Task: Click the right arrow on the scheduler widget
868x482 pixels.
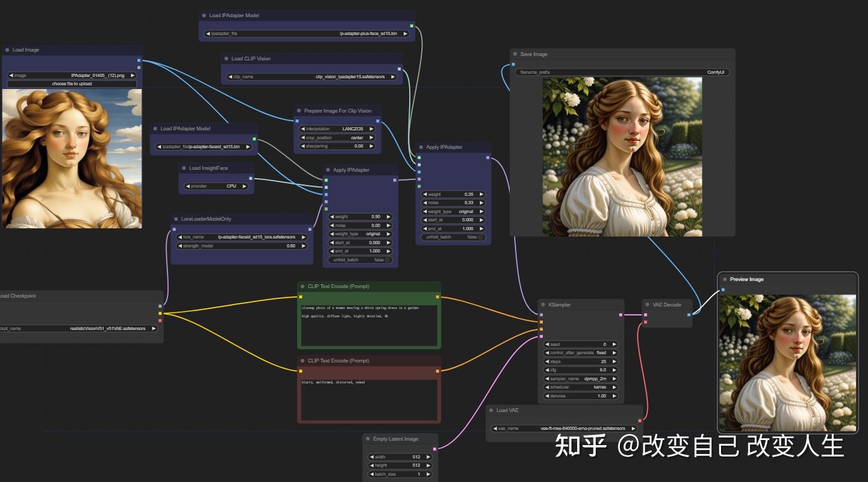Action: tap(613, 387)
